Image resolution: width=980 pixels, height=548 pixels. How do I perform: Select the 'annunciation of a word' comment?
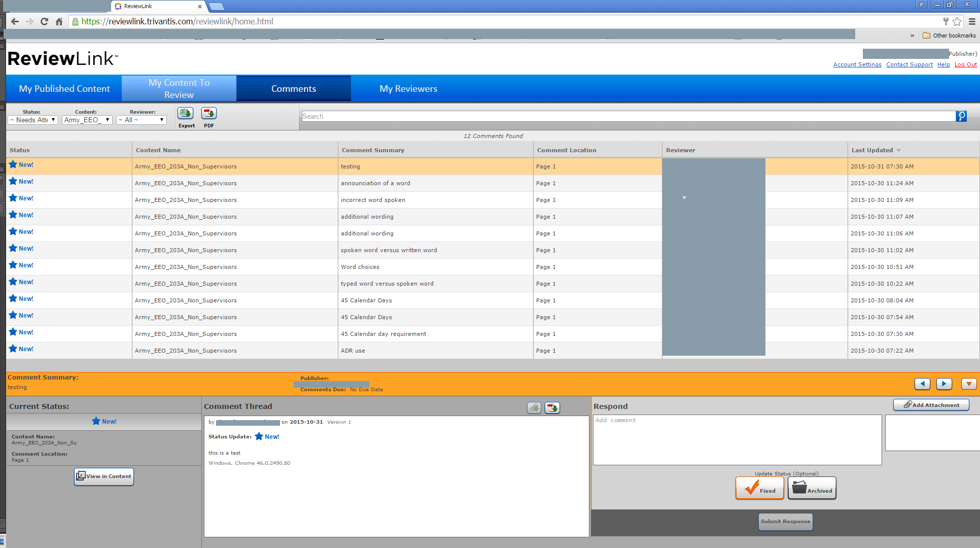click(375, 183)
